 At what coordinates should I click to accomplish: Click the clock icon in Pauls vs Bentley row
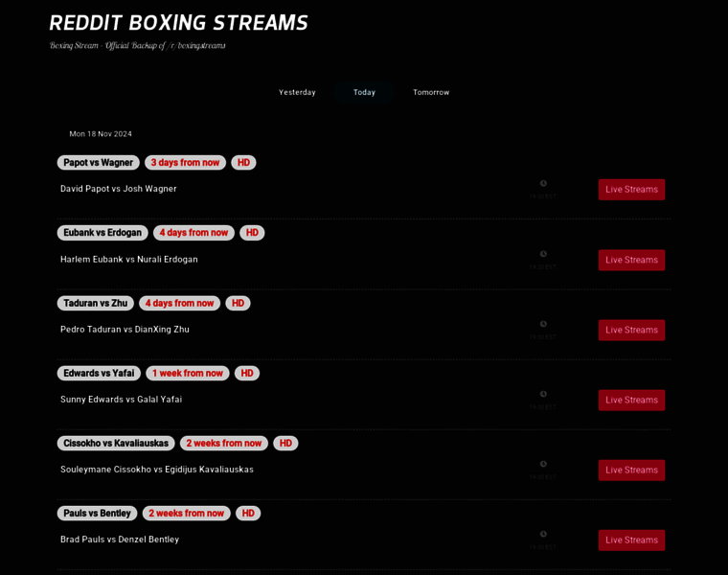[x=543, y=534]
